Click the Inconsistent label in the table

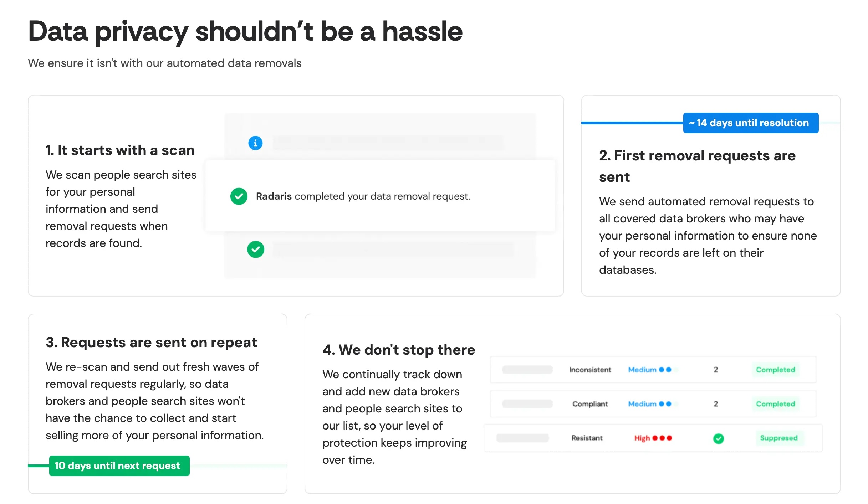tap(590, 370)
